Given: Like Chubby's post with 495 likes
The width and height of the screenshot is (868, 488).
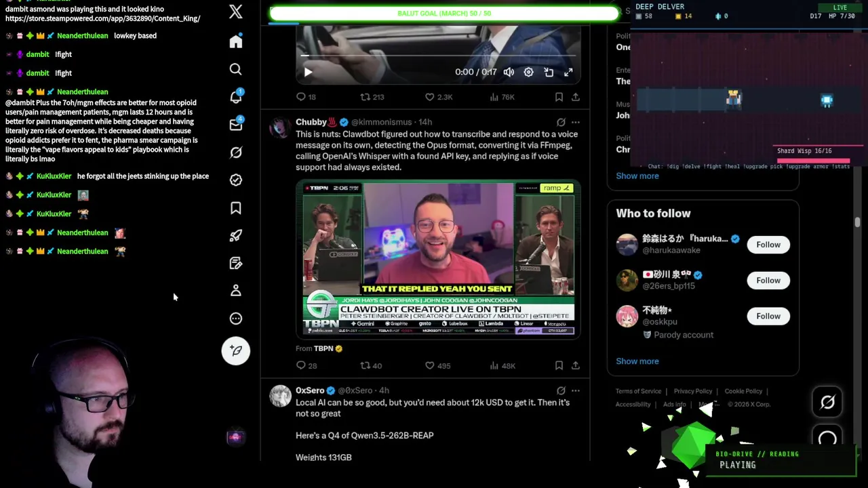Looking at the screenshot, I should click(x=437, y=365).
